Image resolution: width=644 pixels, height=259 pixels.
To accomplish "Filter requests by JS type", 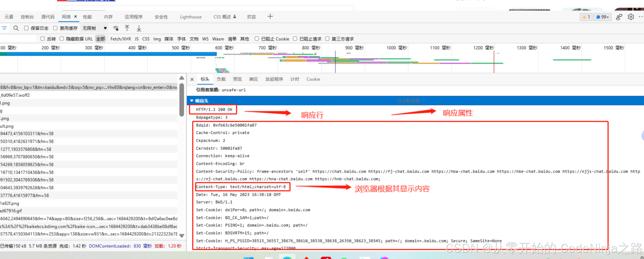I will pos(136,39).
